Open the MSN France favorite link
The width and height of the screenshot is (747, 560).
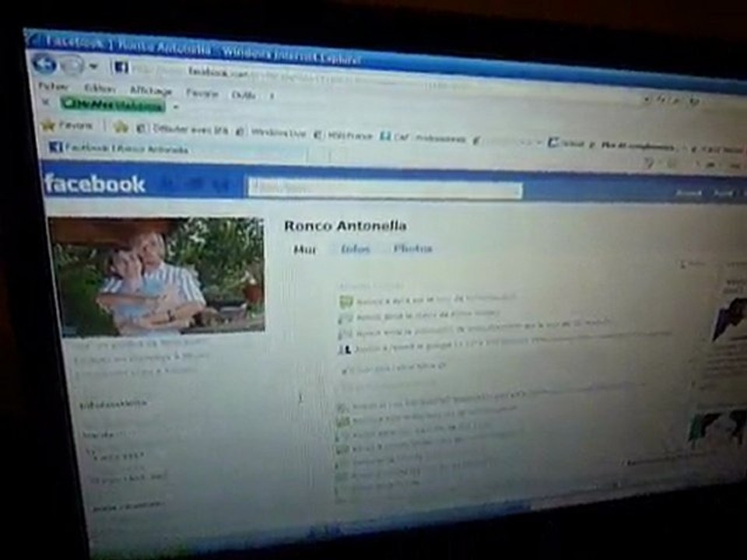click(343, 135)
